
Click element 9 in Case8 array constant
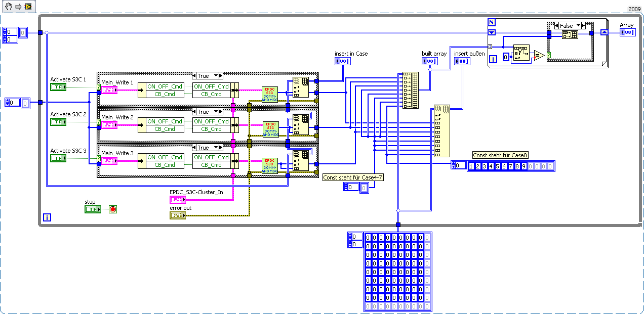[524, 166]
